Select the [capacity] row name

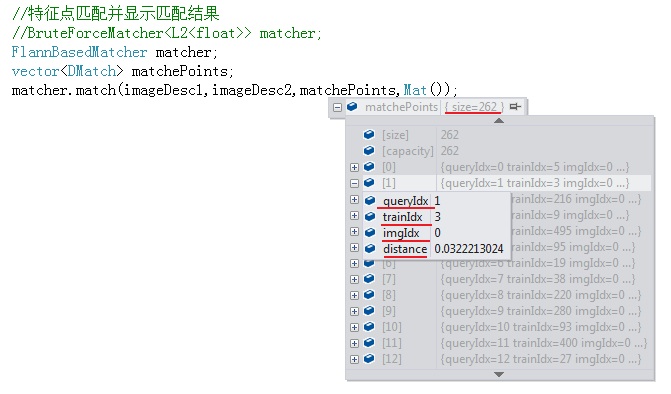(x=407, y=151)
